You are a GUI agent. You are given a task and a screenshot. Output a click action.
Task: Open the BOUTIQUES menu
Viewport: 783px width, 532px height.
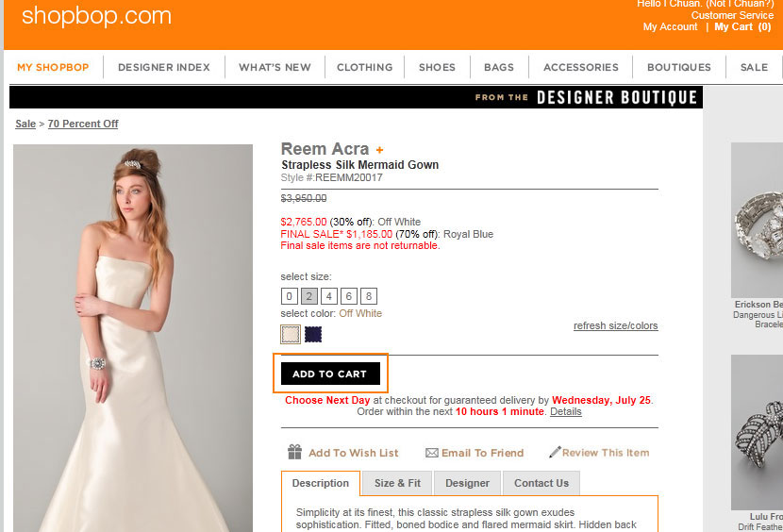coord(679,67)
